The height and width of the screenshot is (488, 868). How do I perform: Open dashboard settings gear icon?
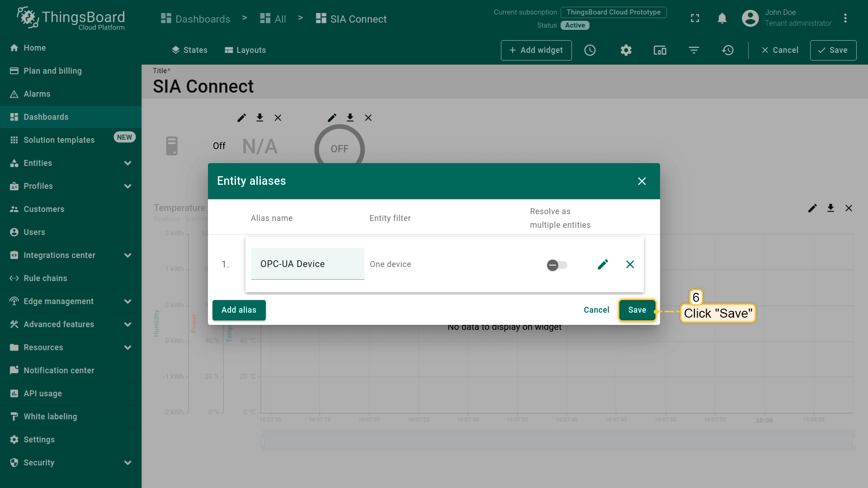coord(626,50)
